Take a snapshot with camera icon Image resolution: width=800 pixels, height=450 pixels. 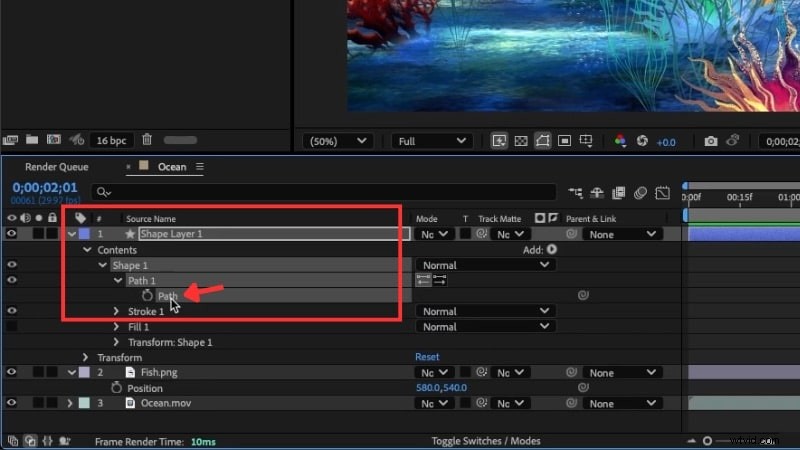click(x=711, y=141)
